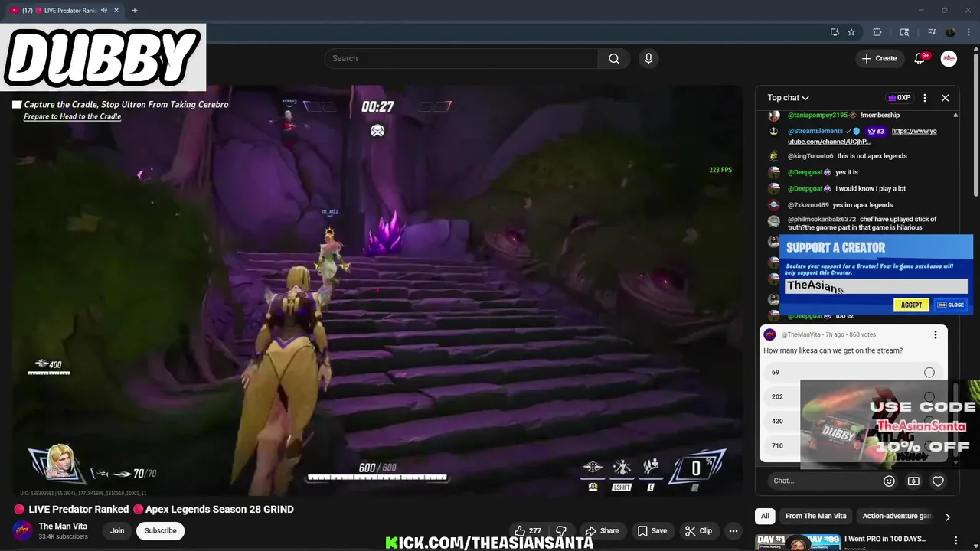Close the YouTube browser tab
The image size is (980, 551).
click(x=116, y=10)
